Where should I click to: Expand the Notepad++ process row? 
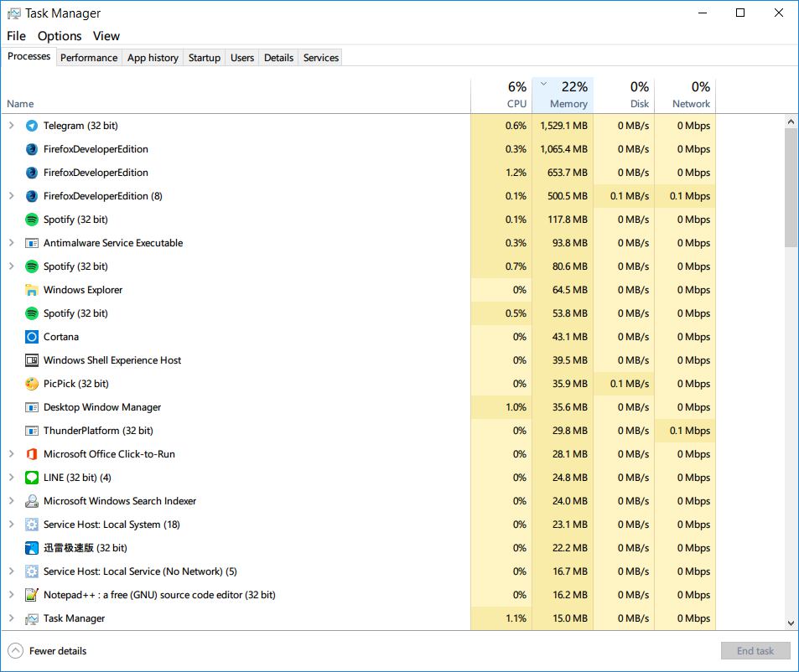click(x=11, y=594)
